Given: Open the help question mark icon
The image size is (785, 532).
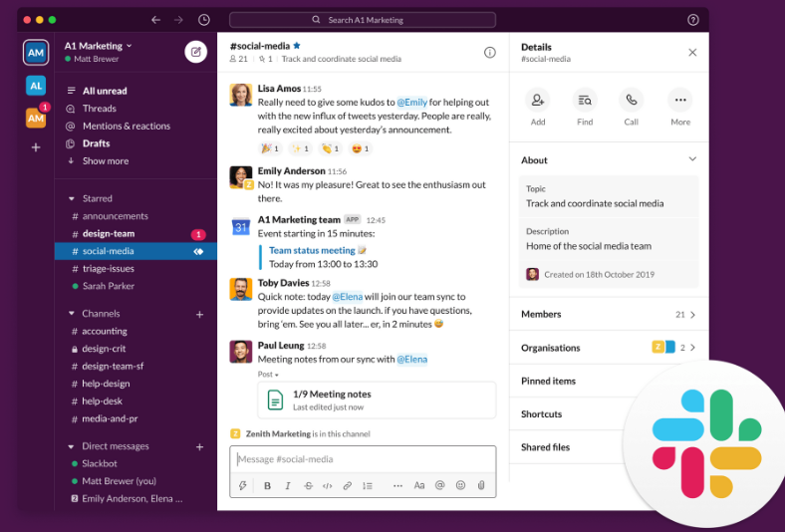Looking at the screenshot, I should 693,20.
